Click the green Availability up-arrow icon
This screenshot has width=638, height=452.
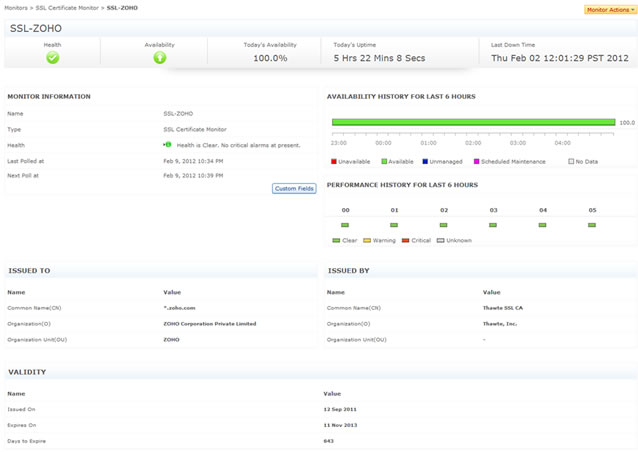160,58
